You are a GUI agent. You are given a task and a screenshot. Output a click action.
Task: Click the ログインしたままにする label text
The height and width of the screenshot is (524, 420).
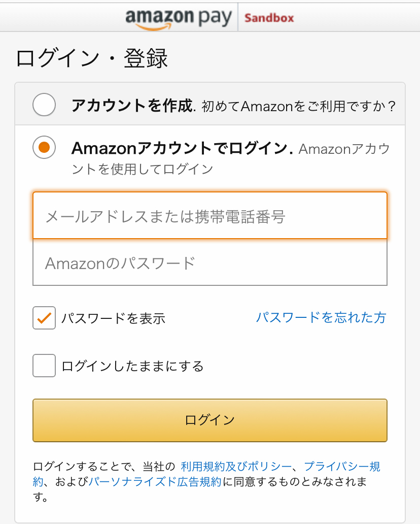(132, 366)
